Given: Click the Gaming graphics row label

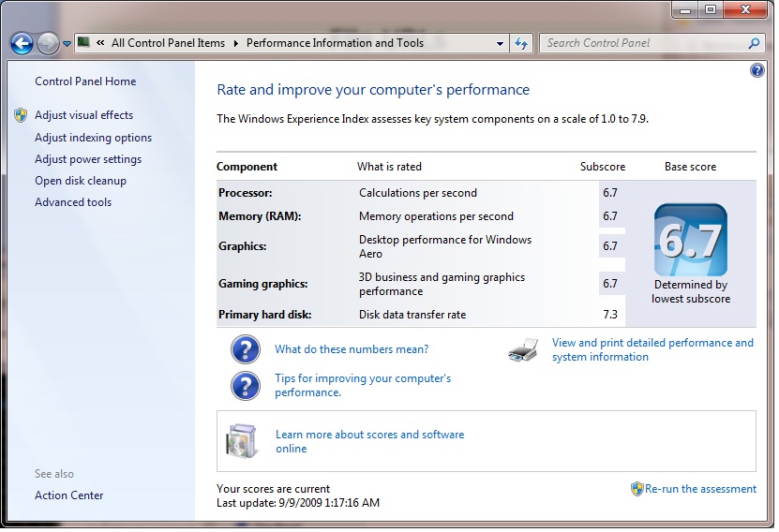Looking at the screenshot, I should tap(262, 284).
